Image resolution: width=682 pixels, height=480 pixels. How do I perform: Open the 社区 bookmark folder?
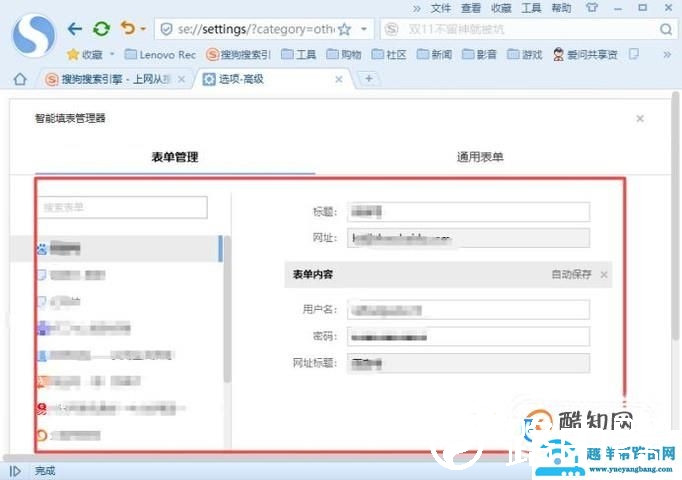click(389, 54)
